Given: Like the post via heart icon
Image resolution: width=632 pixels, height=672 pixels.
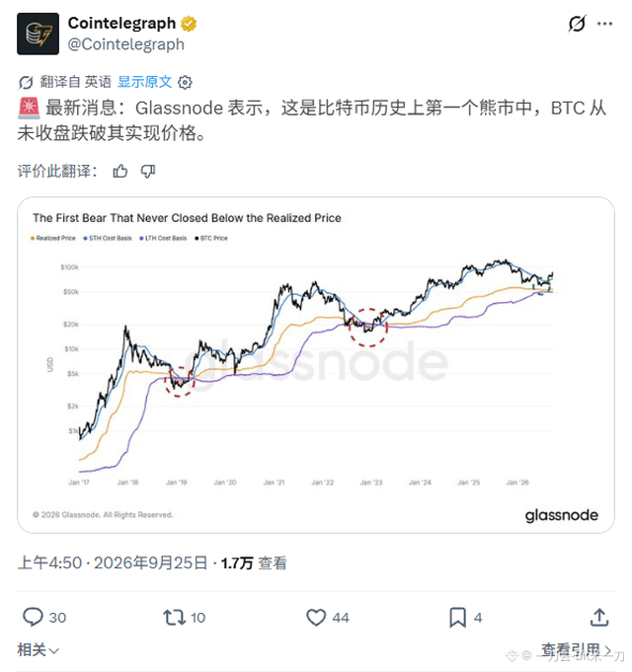Looking at the screenshot, I should [x=316, y=618].
